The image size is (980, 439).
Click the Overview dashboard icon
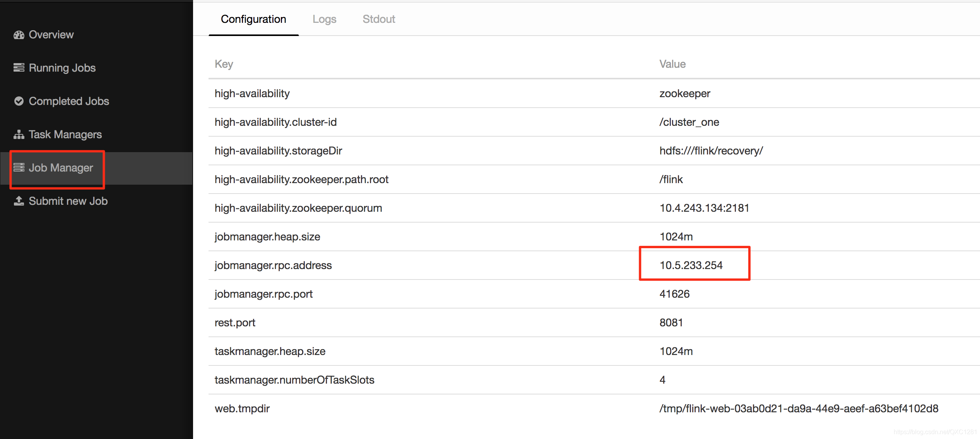19,35
